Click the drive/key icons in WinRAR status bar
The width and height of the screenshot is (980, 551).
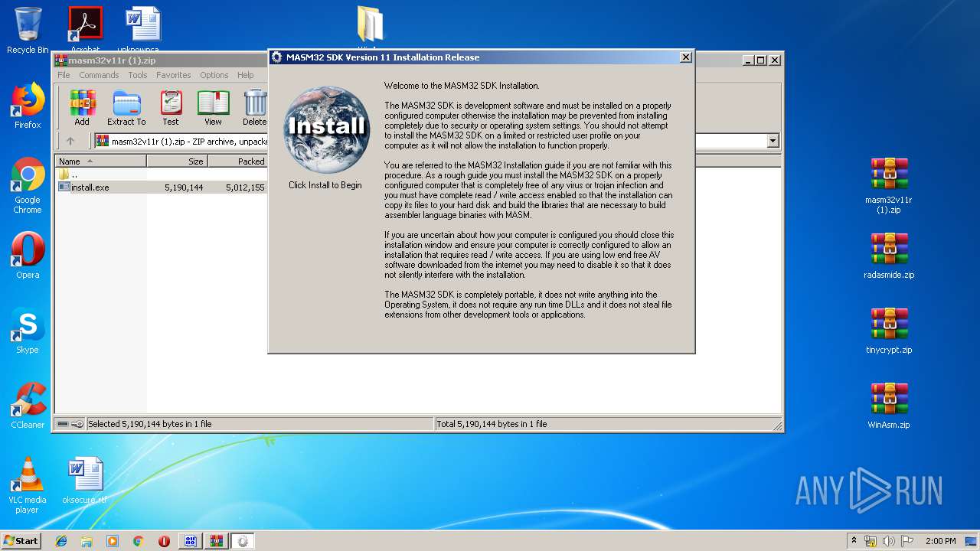coord(70,424)
